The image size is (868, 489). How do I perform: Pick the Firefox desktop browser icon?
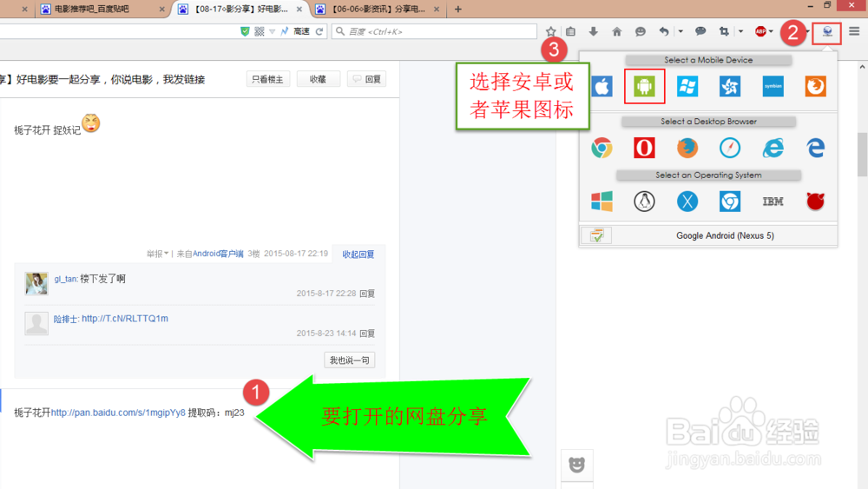pos(687,148)
